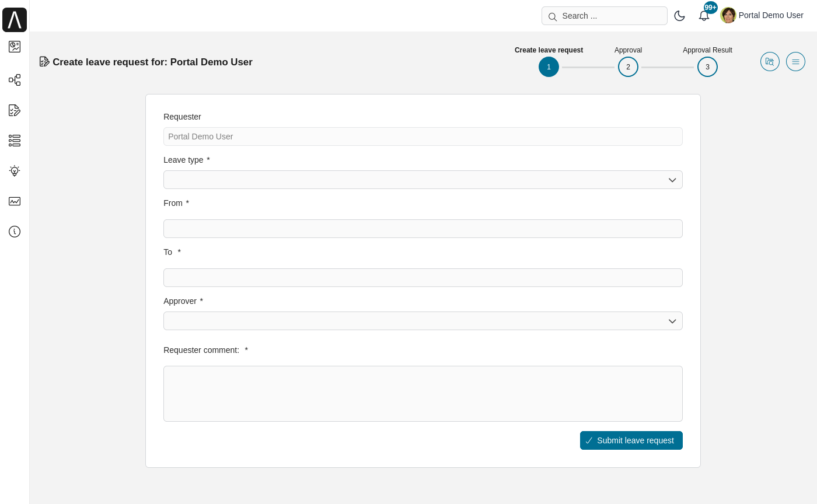Click the Submit leave request button
The height and width of the screenshot is (504, 817).
(x=631, y=440)
